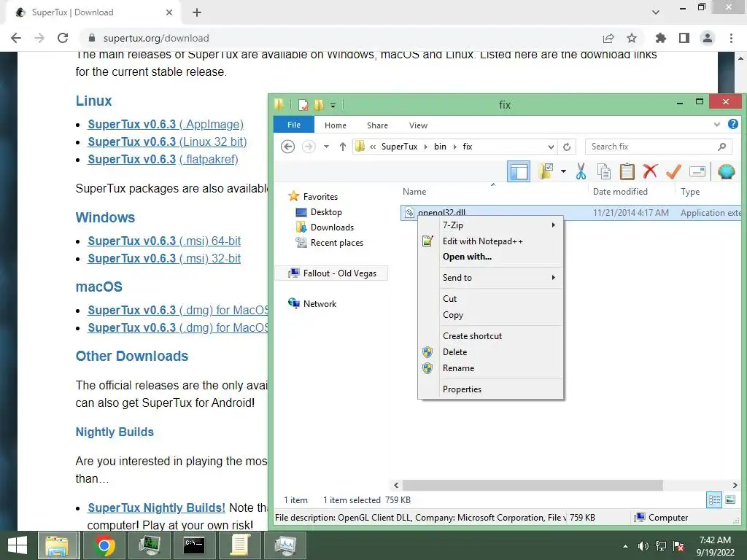This screenshot has height=560, width=747.
Task: Switch to details view icon in status bar
Action: coord(714,499)
